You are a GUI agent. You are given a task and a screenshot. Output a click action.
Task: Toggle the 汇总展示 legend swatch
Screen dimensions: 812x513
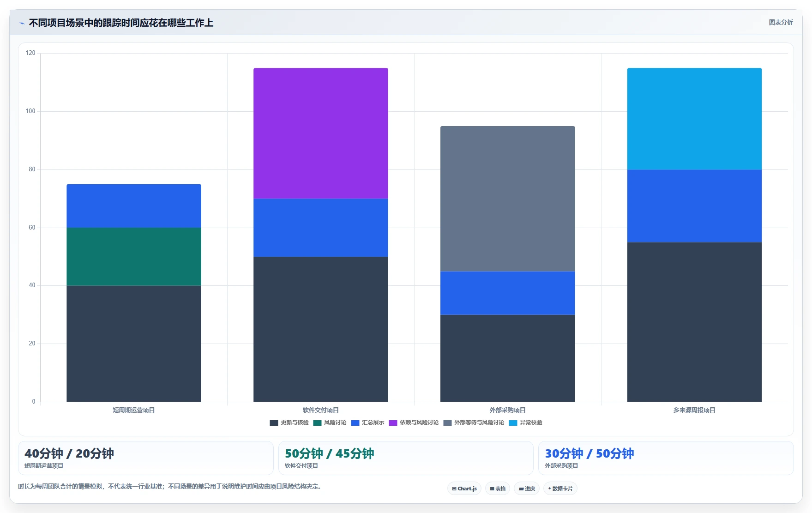(355, 422)
